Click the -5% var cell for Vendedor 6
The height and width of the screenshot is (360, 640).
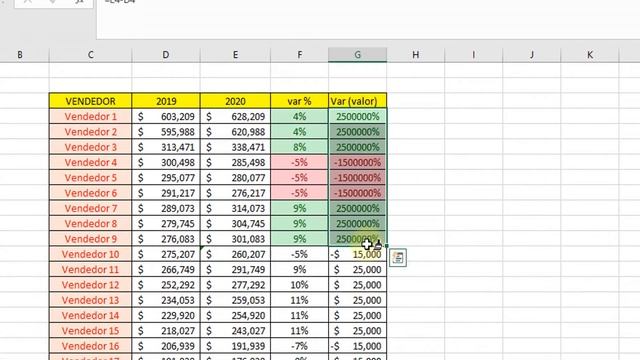click(299, 193)
